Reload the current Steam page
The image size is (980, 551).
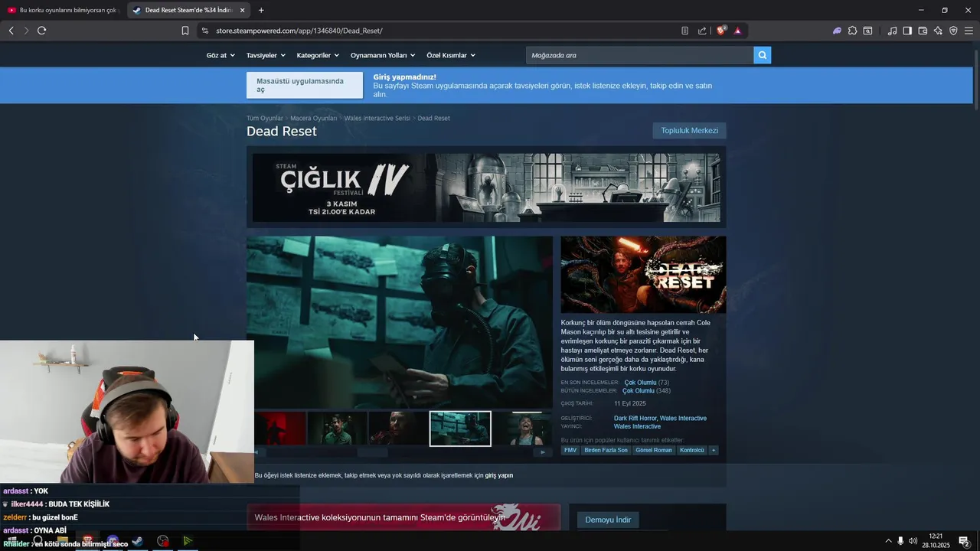[41, 31]
